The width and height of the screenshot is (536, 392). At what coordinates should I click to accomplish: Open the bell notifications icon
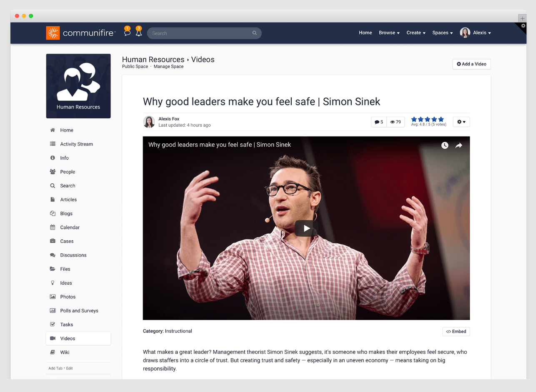click(139, 33)
